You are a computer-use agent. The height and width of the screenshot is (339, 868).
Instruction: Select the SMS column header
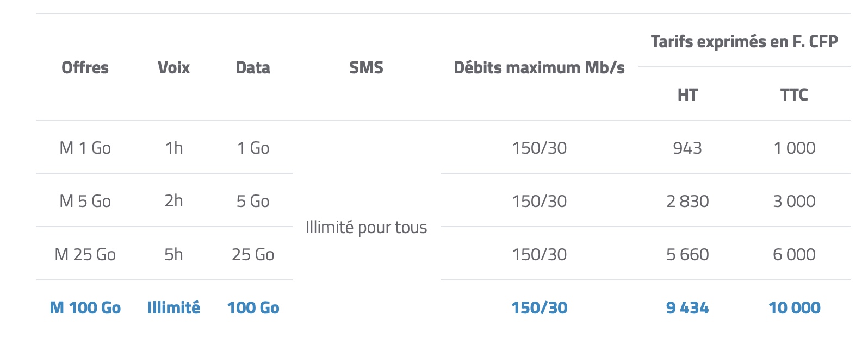(x=366, y=68)
